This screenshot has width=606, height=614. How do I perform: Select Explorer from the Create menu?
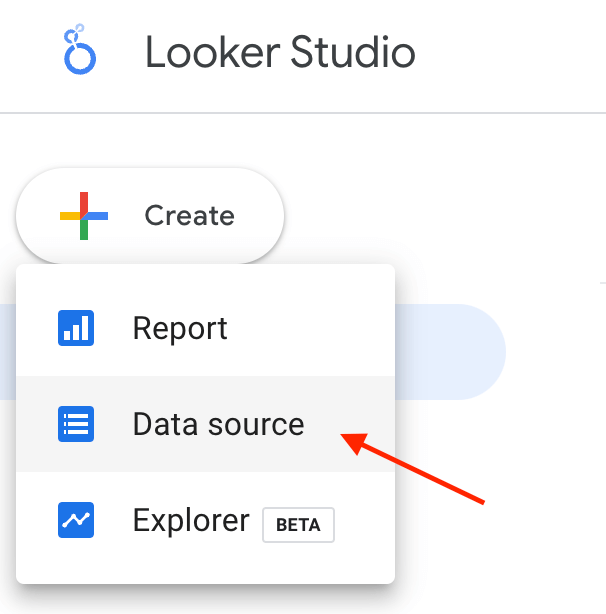click(206, 520)
